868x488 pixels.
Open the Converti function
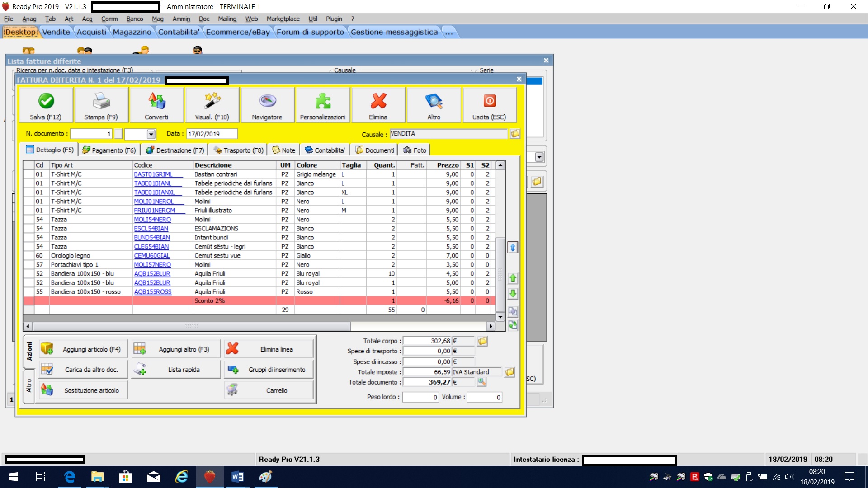pos(156,105)
